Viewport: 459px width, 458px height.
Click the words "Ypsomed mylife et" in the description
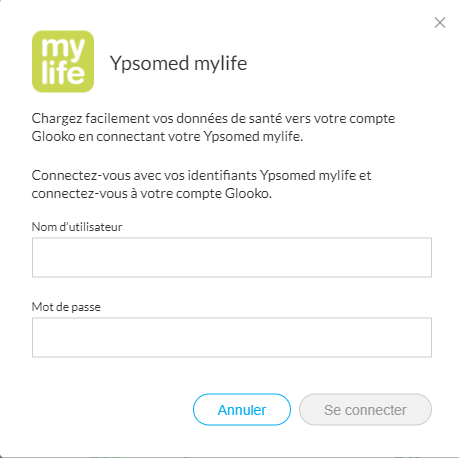315,176
